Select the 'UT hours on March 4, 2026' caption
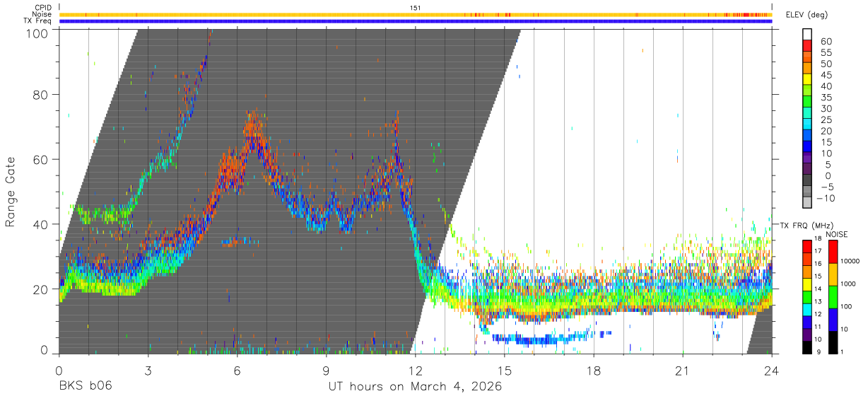This screenshot has width=868, height=401. [415, 387]
